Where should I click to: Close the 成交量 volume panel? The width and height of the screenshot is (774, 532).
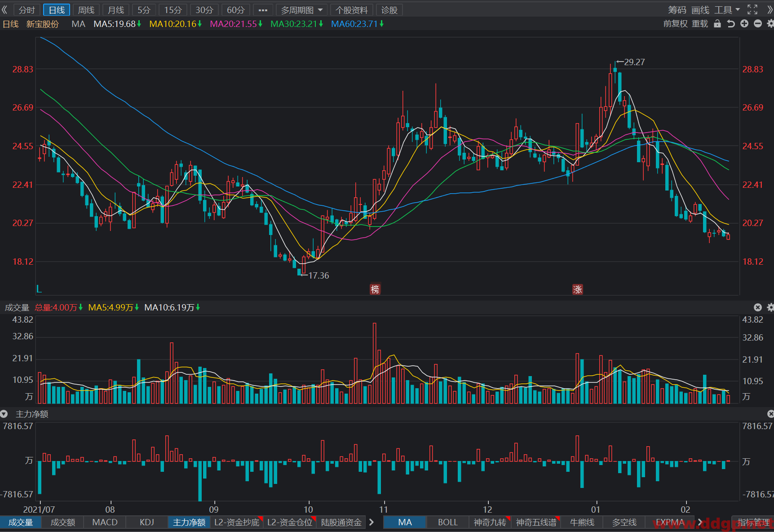(758, 307)
